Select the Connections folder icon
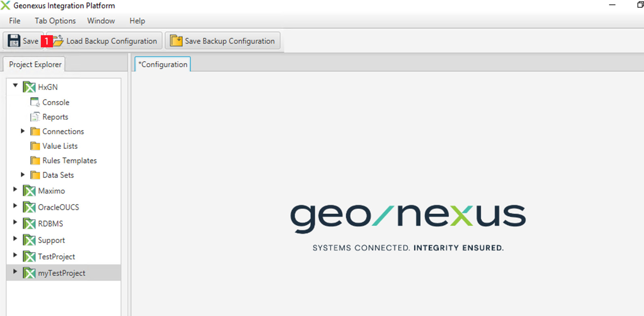644x316 pixels. tap(35, 131)
